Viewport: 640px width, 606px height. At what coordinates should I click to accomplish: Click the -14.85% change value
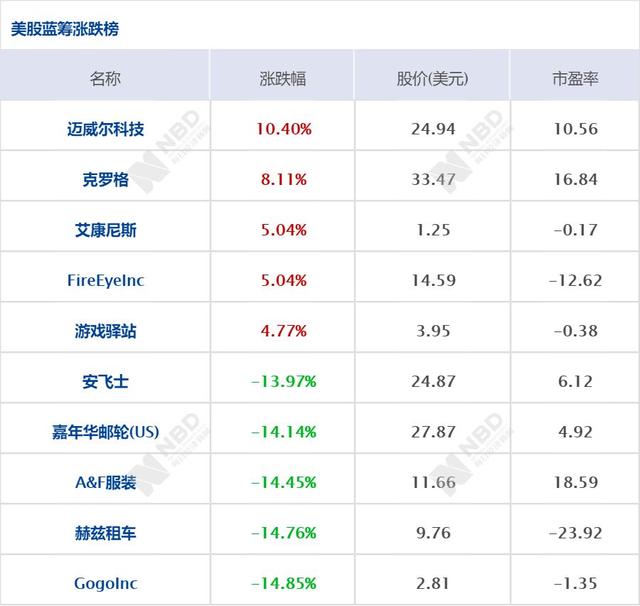[284, 583]
